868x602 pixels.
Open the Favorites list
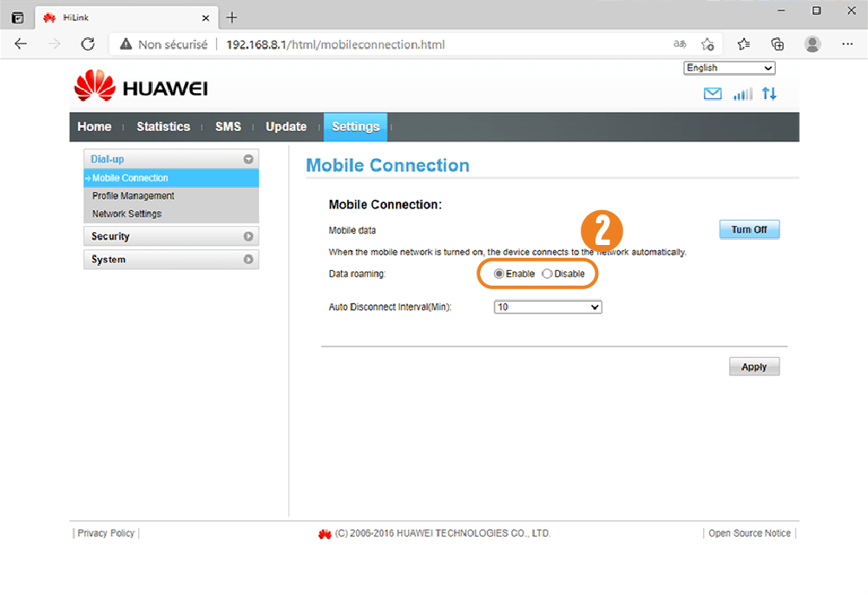[744, 44]
